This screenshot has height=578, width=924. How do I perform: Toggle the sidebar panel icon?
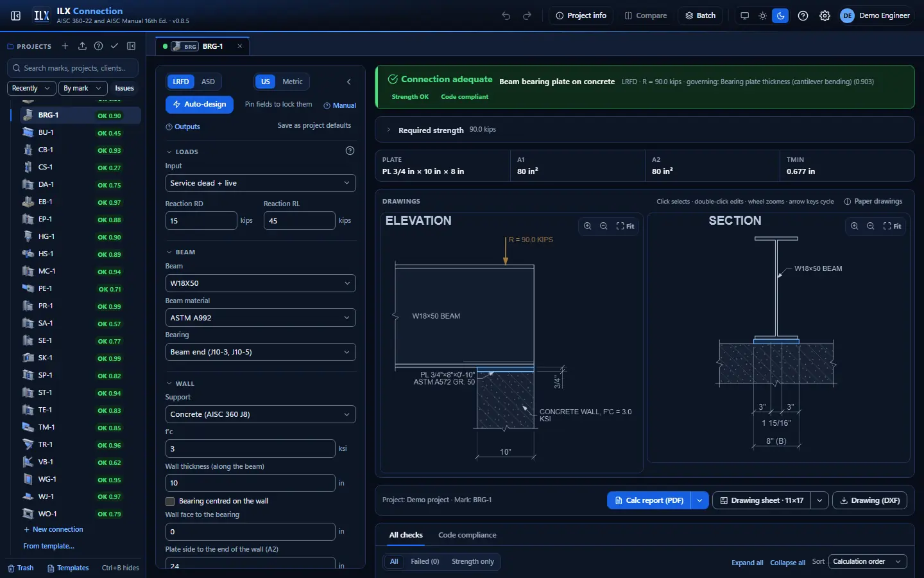[x=16, y=15]
